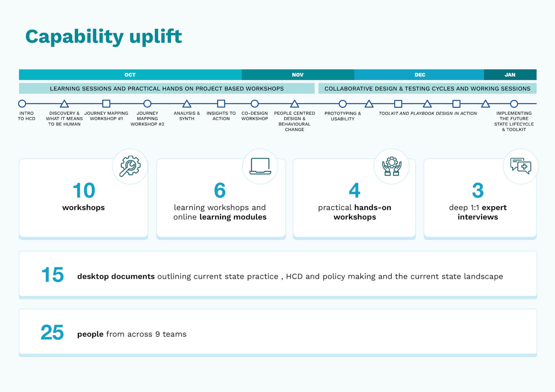555x392 pixels.
Task: Select the Discovery triangle timeline marker
Action: point(64,104)
